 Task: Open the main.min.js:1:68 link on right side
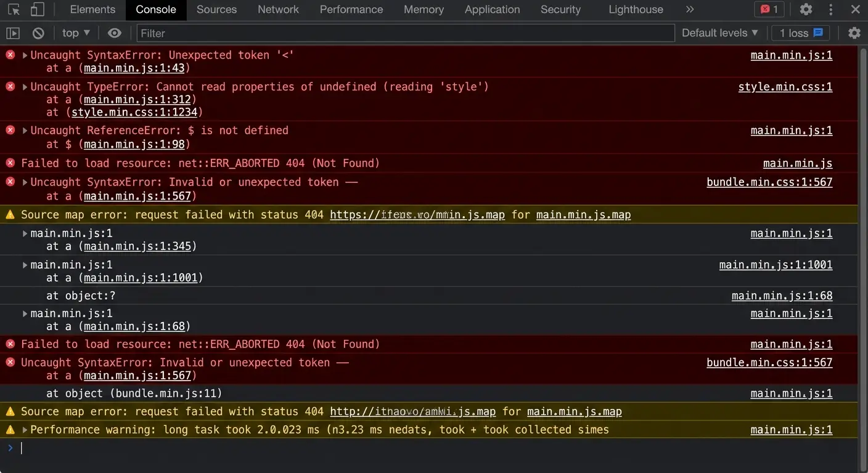click(x=782, y=296)
